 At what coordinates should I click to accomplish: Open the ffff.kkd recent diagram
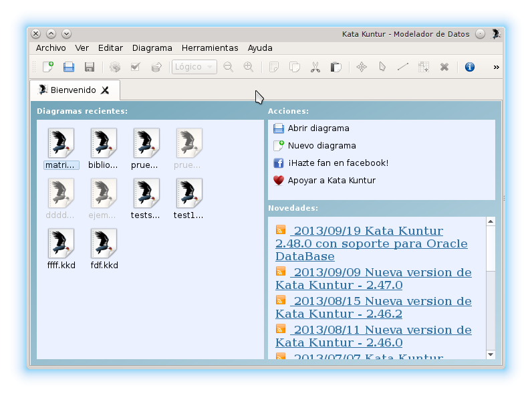pos(61,249)
